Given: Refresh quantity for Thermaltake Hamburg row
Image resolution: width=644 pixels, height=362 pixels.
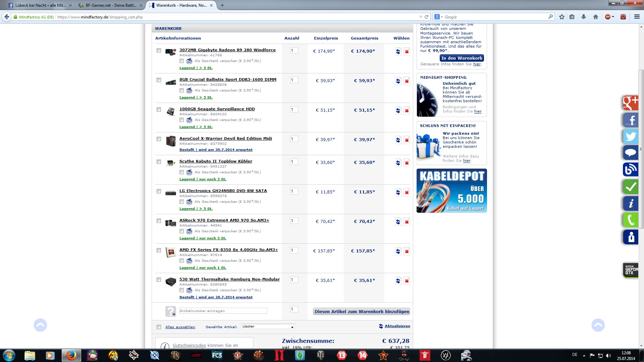Looking at the screenshot, I should (398, 281).
